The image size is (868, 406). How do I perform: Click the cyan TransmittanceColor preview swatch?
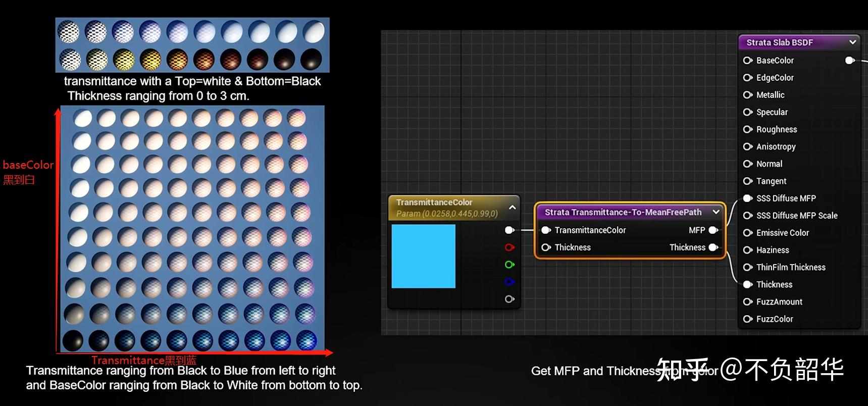click(424, 257)
